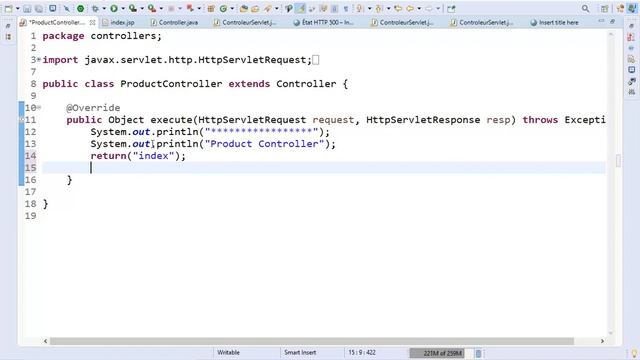Click the green Run button
The image size is (640, 360).
(x=114, y=9)
